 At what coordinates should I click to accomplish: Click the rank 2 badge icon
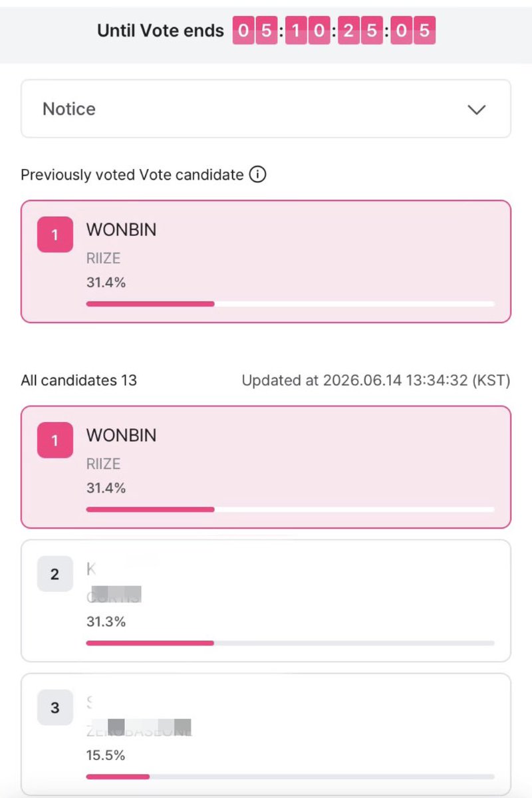tap(55, 575)
